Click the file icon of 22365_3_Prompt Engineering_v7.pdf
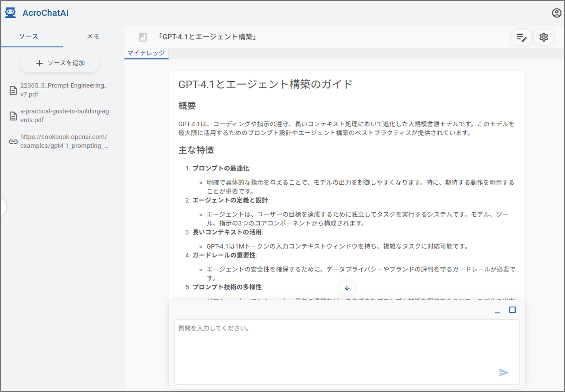565x392 pixels. [13, 90]
